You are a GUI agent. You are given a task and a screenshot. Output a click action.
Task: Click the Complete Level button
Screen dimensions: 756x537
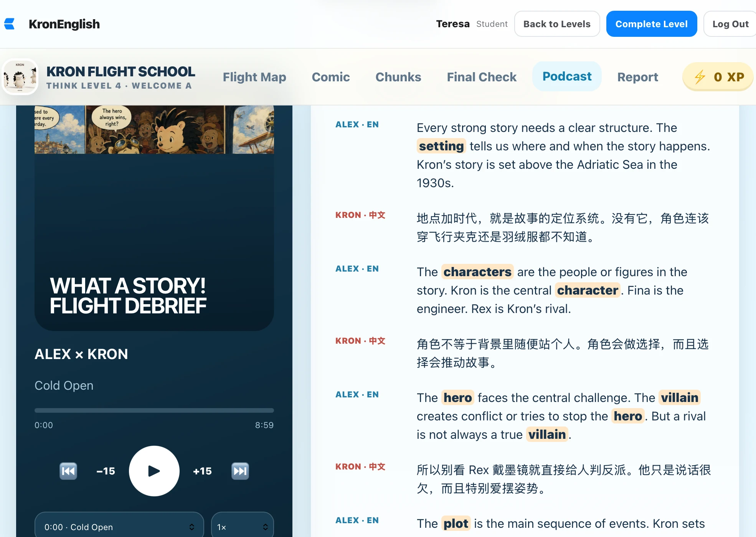[x=652, y=24]
